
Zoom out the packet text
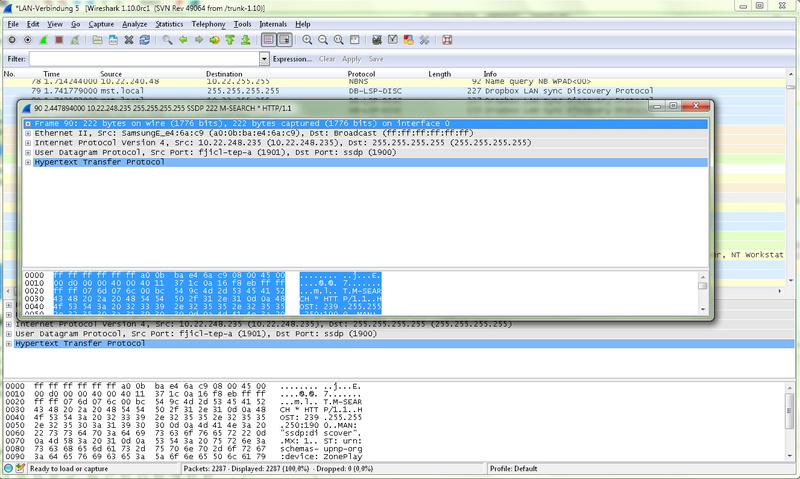coord(322,40)
